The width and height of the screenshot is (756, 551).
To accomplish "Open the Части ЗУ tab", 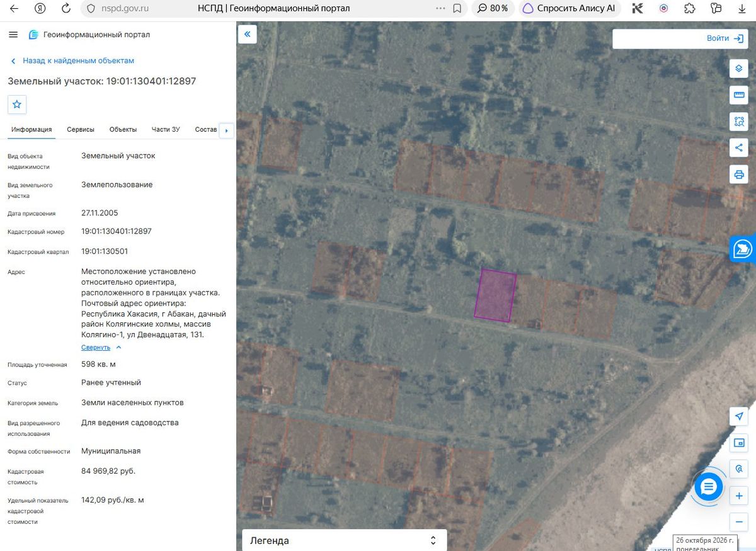I will pos(166,130).
